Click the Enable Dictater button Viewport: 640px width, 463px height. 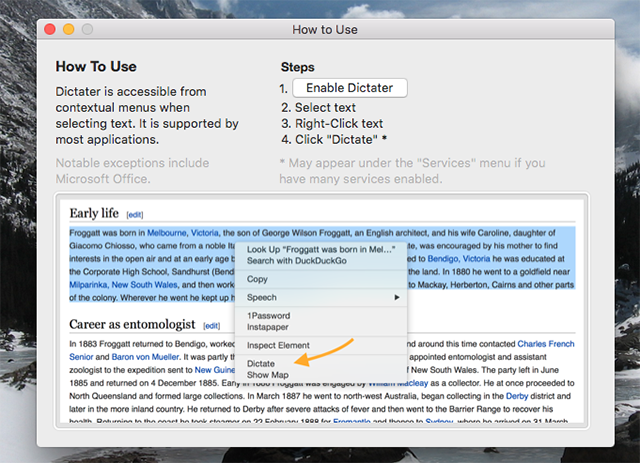[x=350, y=88]
